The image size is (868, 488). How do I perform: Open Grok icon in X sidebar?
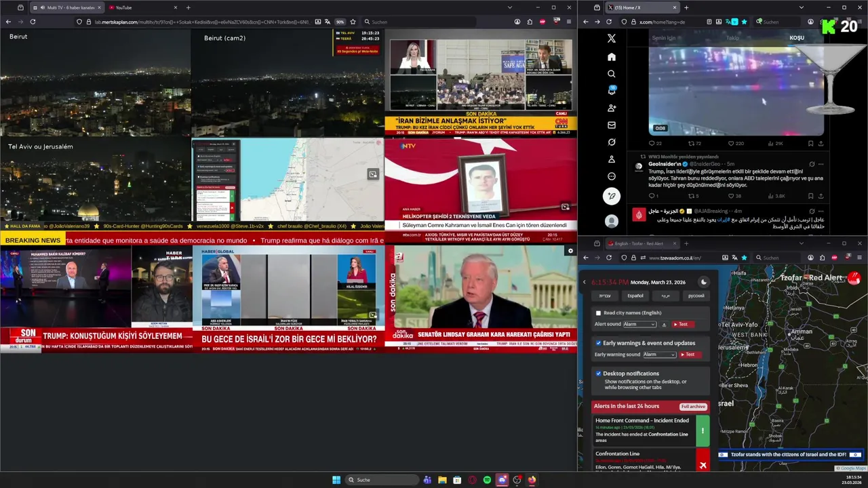click(612, 142)
